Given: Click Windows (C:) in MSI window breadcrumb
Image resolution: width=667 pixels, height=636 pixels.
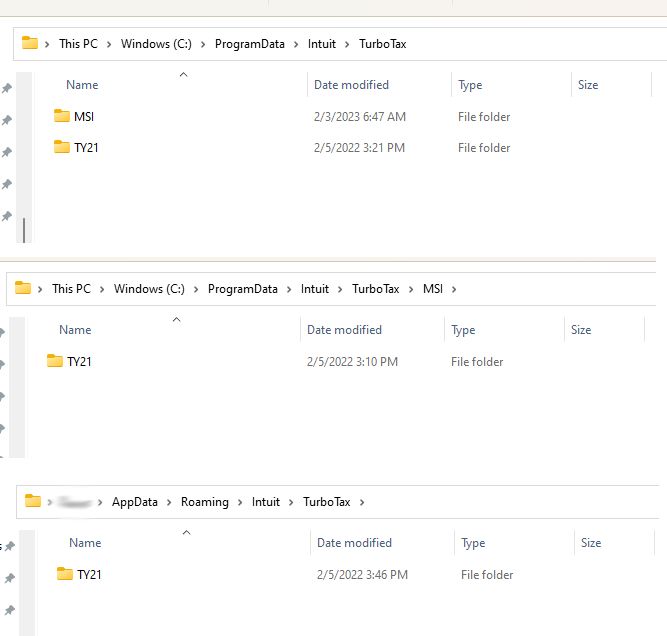Looking at the screenshot, I should [x=149, y=289].
